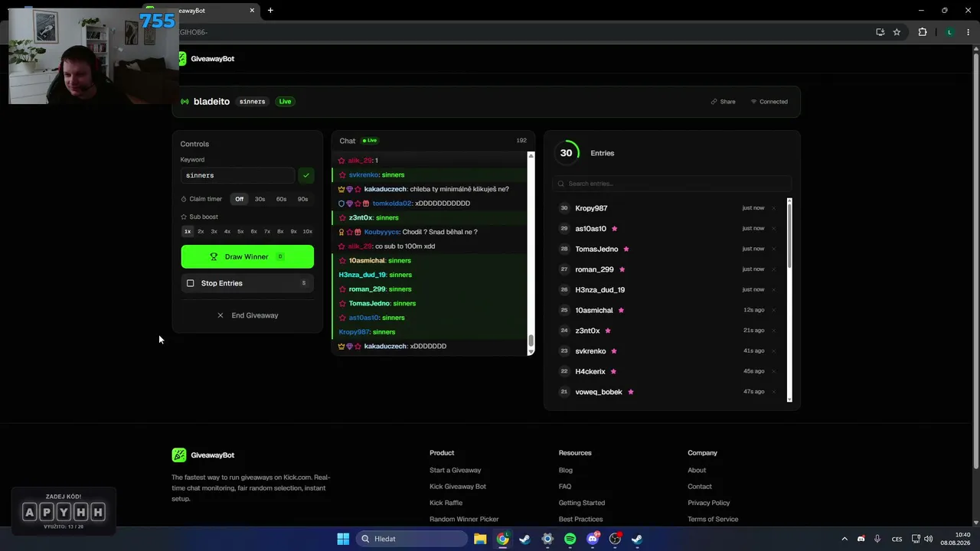980x551 pixels.
Task: Open the Chrome profile avatar
Action: coord(949,32)
